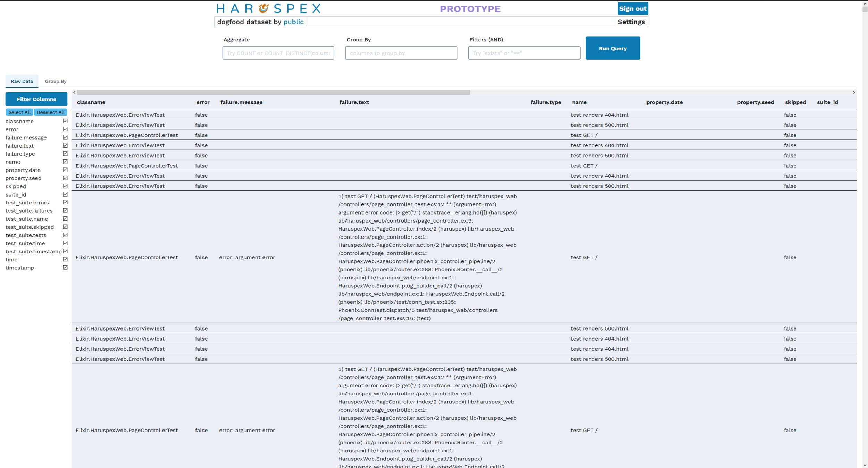Viewport: 868px width, 468px height.
Task: Toggle the failure.text column checkbox
Action: coord(65,145)
